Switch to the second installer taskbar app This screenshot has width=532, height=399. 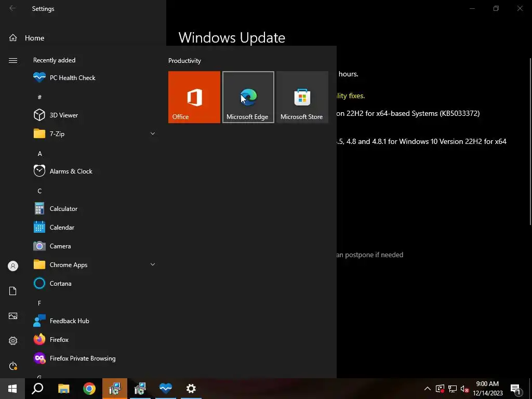140,389
